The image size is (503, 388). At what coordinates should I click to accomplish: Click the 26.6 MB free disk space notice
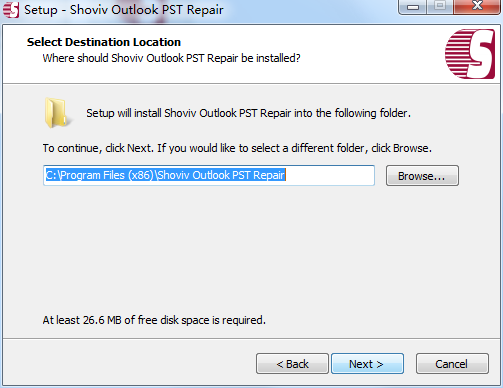[154, 320]
